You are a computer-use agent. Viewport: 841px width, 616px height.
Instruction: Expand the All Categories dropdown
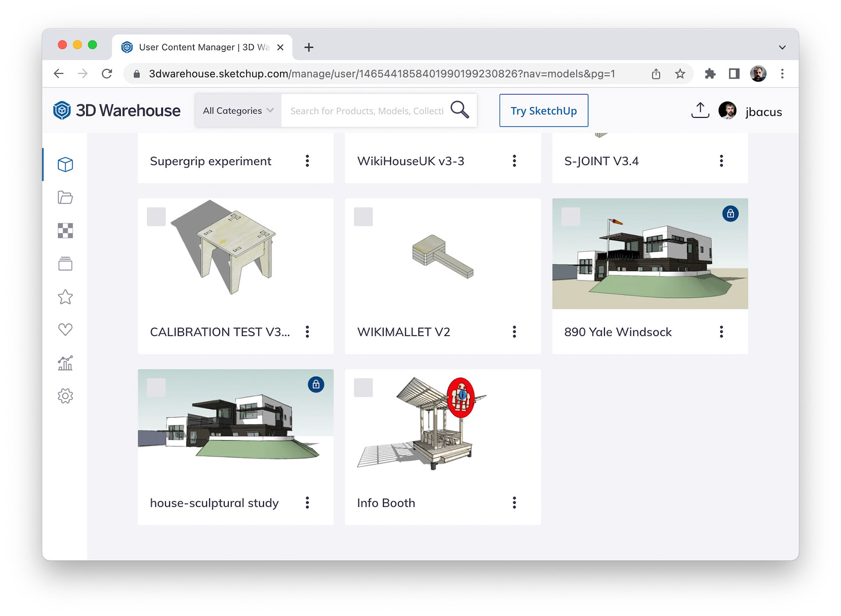(238, 111)
